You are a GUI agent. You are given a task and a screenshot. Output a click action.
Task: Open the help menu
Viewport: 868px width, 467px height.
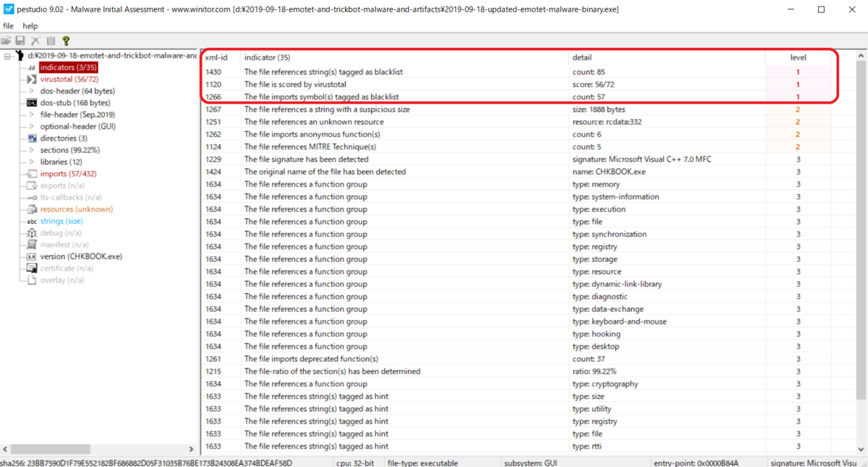pos(30,26)
